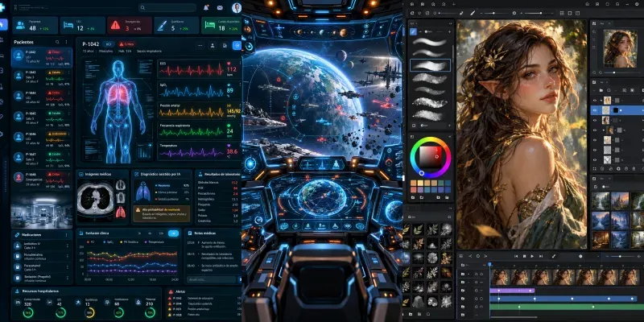Image resolution: width=644 pixels, height=322 pixels.
Task: Select the blue Brush tool icon in brush panel
Action: [413, 31]
